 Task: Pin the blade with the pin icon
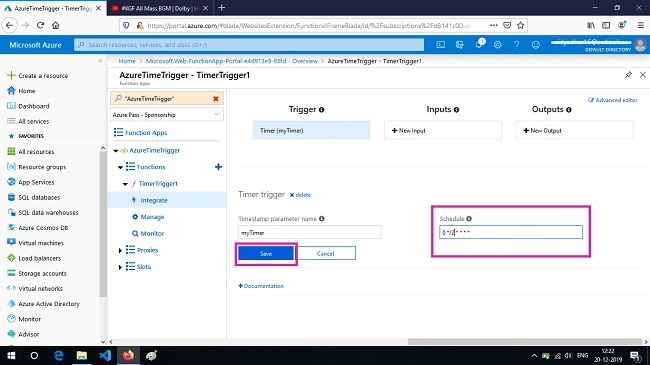(628, 75)
